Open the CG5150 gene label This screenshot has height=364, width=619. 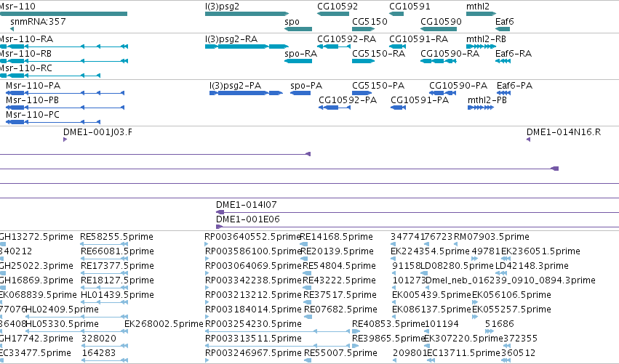click(370, 22)
